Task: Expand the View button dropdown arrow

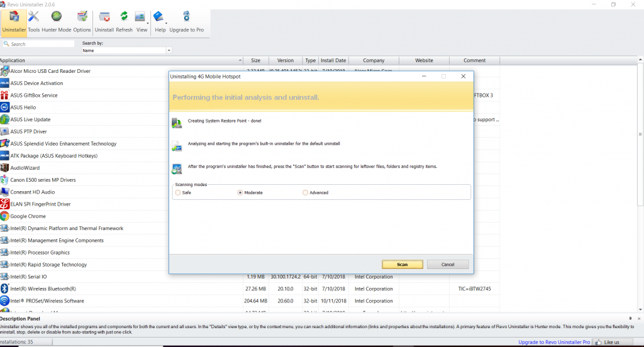Action: coord(147,23)
